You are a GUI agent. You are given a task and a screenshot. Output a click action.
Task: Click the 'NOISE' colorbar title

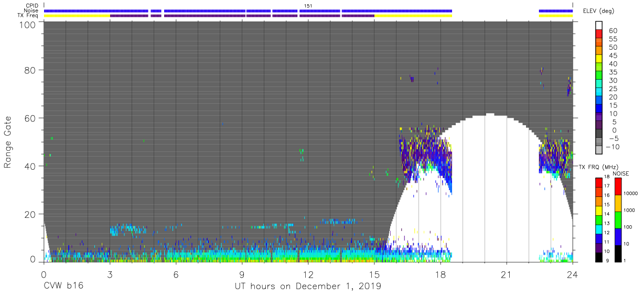click(x=622, y=173)
